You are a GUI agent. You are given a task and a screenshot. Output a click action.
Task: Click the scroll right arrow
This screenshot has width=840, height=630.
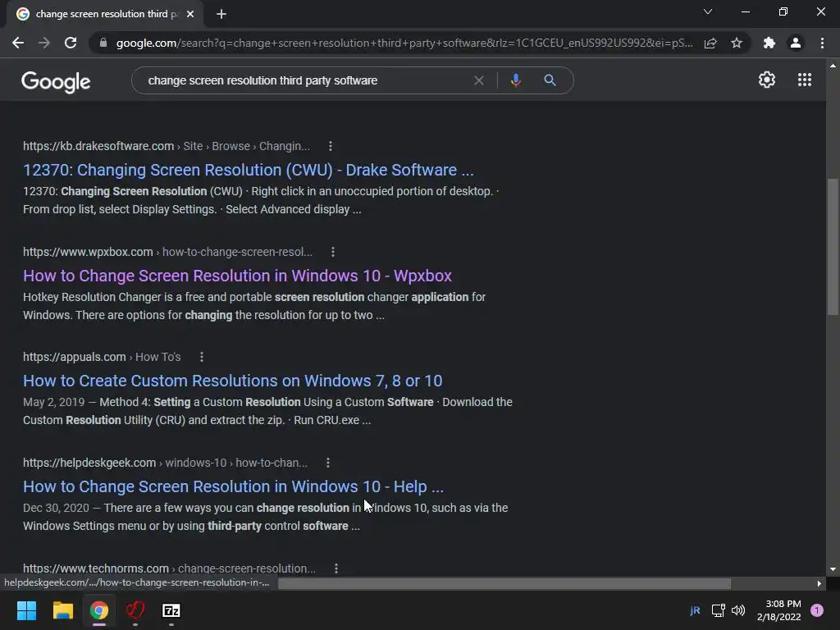819,583
